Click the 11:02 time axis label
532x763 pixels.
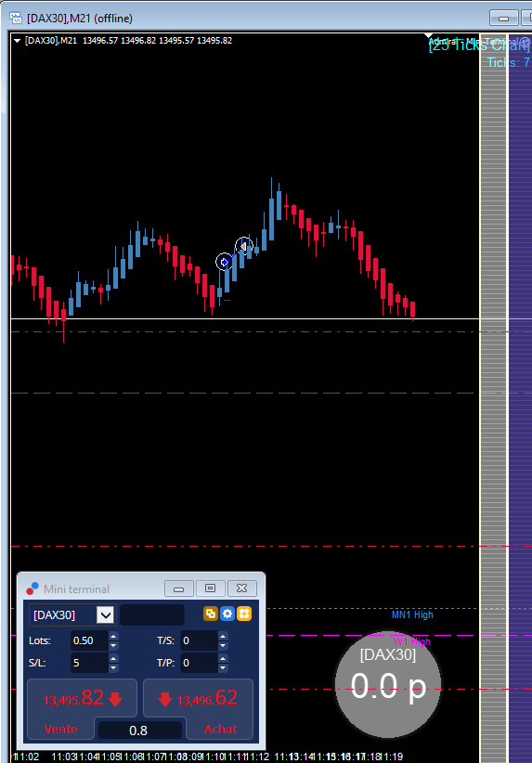26,757
